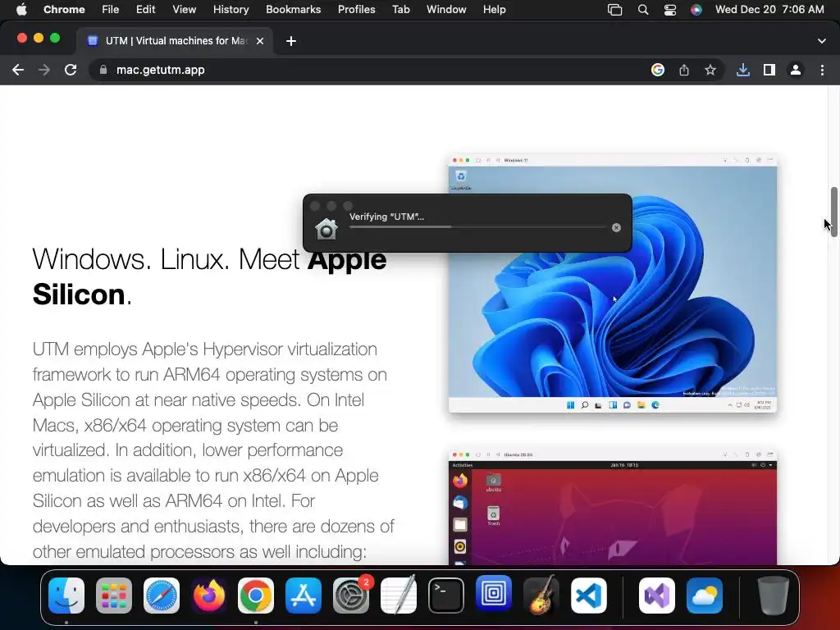
Task: Open Chrome downloads panel
Action: click(743, 70)
